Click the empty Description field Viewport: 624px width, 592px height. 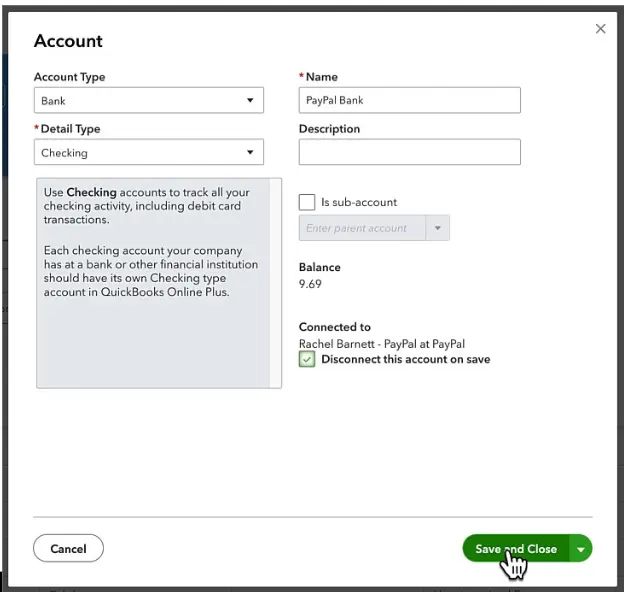click(x=410, y=152)
